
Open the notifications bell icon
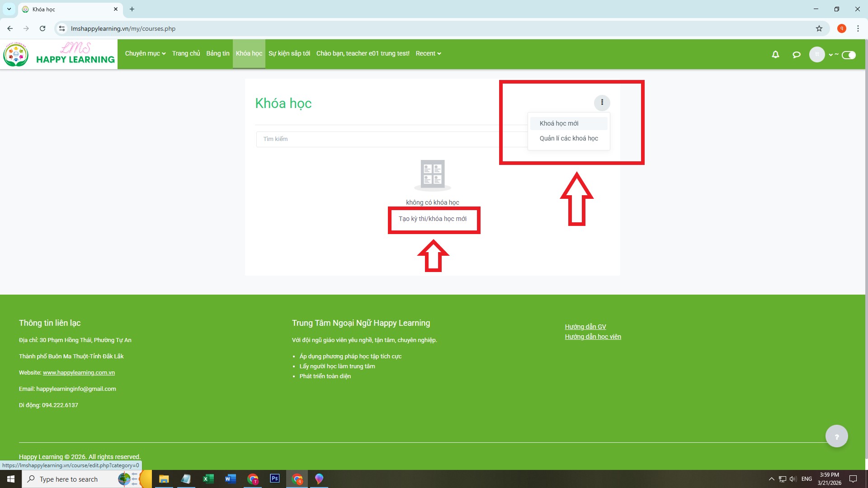click(775, 55)
